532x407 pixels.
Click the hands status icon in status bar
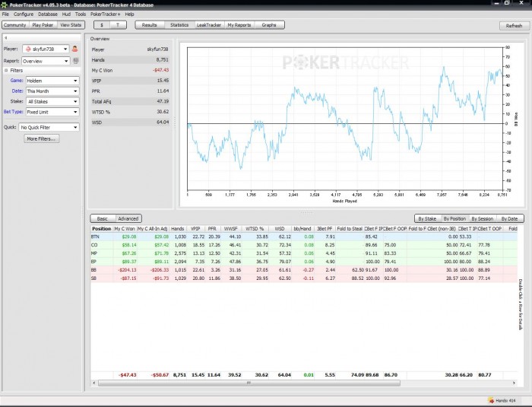pyautogui.click(x=491, y=401)
